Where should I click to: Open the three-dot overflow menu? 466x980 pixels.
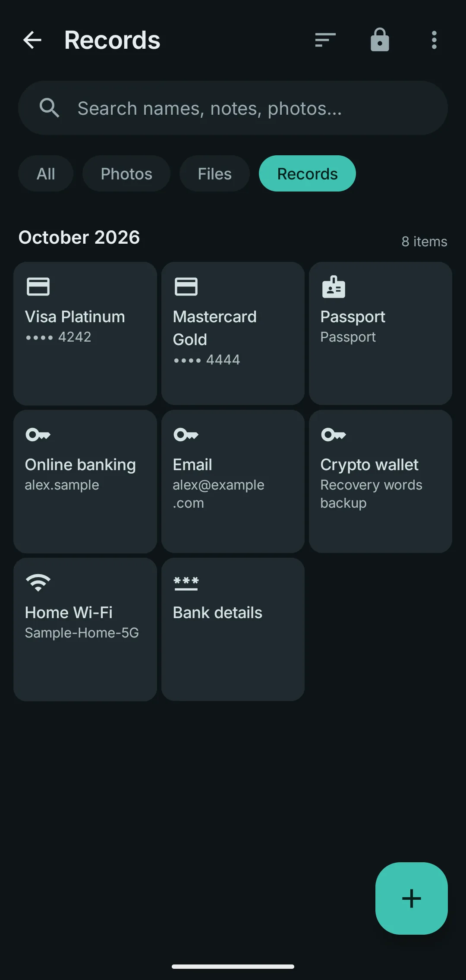(434, 40)
